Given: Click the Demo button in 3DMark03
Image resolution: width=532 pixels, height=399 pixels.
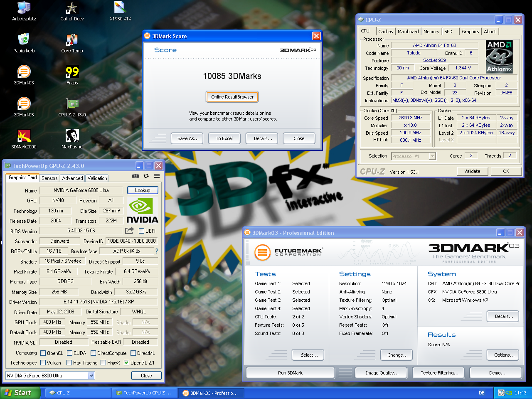Looking at the screenshot, I should tap(497, 373).
